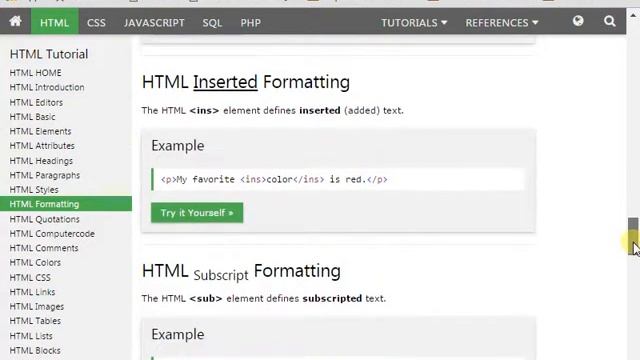This screenshot has height=360, width=640.
Task: Click the sentence about the <ins> element
Action: (273, 110)
